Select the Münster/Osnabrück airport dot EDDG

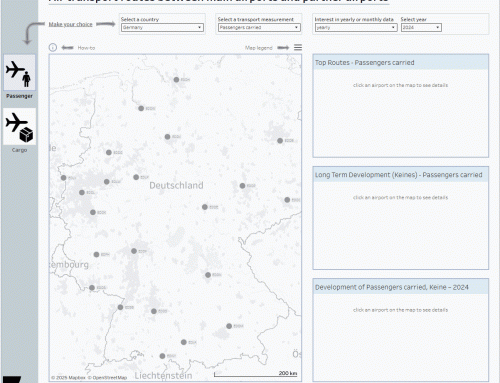click(x=109, y=153)
